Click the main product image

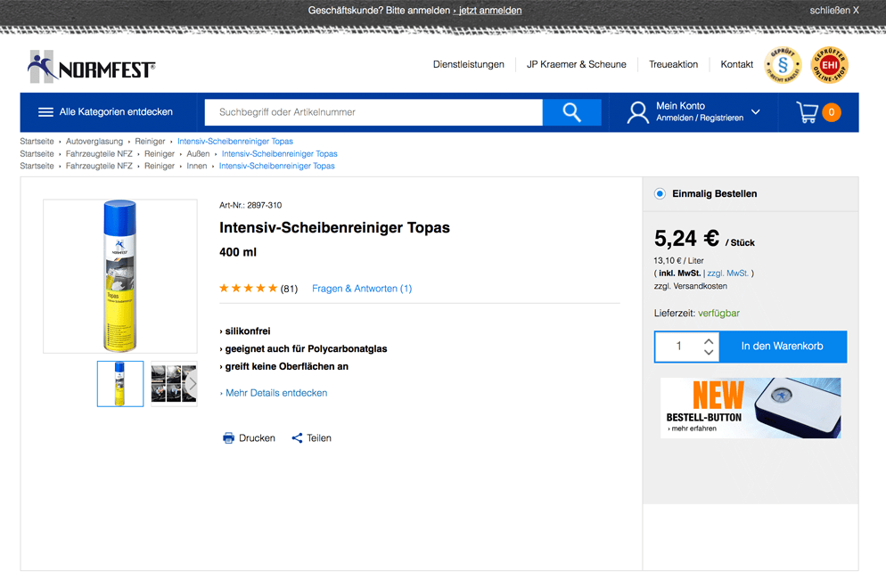point(120,276)
